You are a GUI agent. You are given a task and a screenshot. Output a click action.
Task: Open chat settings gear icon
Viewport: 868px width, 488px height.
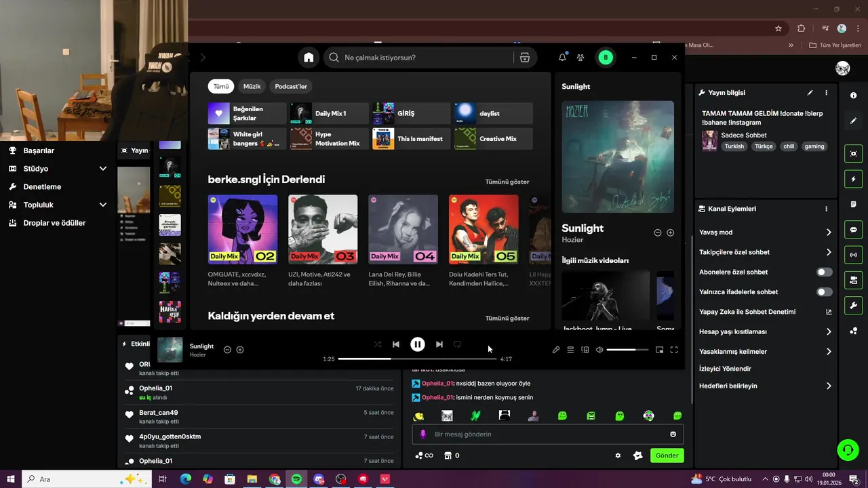618,455
